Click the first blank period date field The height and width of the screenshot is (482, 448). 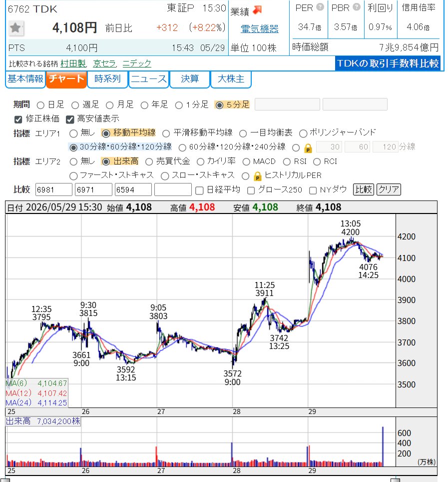coord(287,104)
